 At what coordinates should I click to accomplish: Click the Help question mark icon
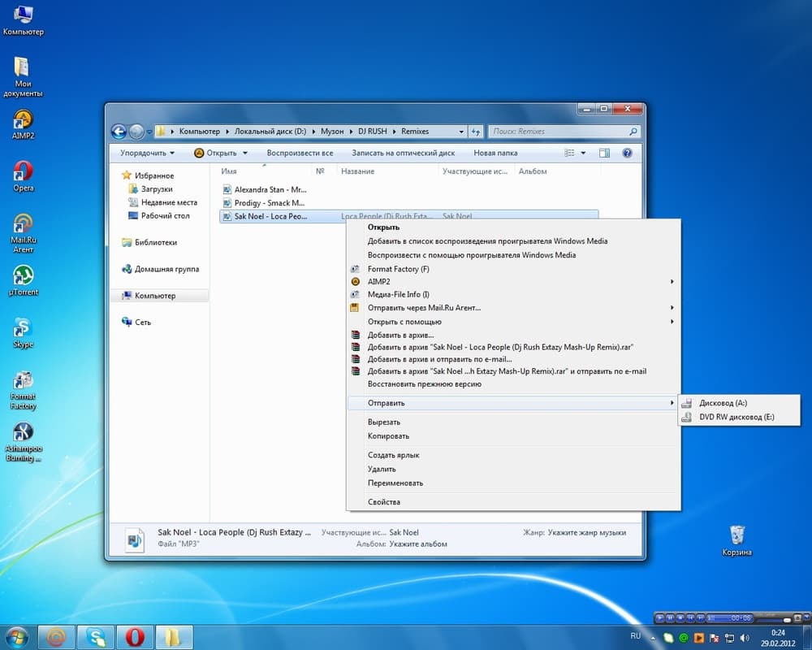click(627, 153)
